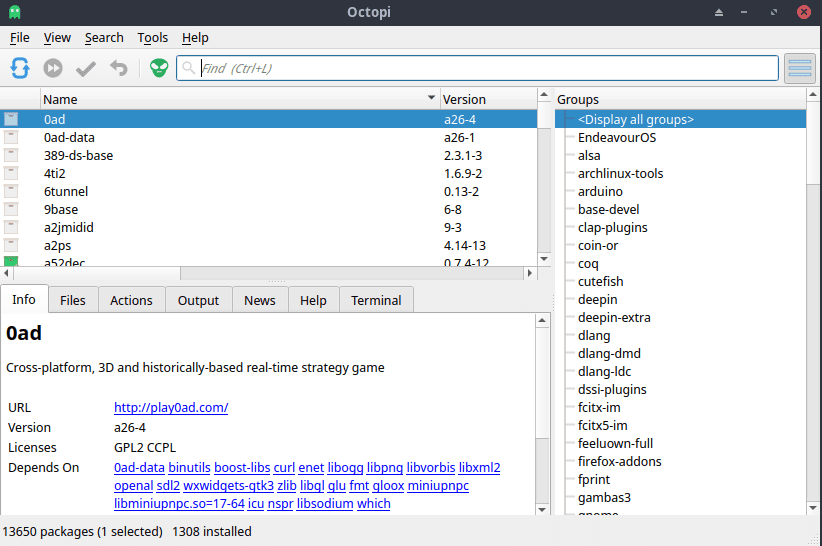Screen dimensions: 822x546
Task: Switch to the Output tab
Action: [198, 300]
